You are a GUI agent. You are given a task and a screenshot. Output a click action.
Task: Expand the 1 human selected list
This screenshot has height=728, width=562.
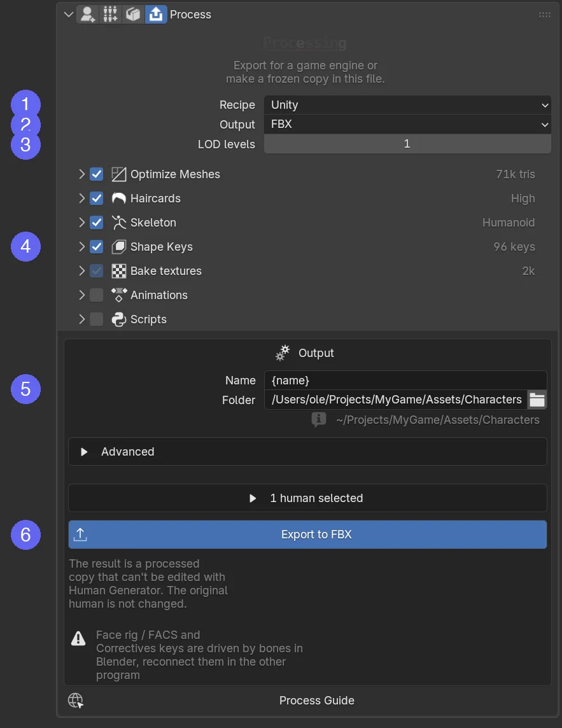point(307,498)
